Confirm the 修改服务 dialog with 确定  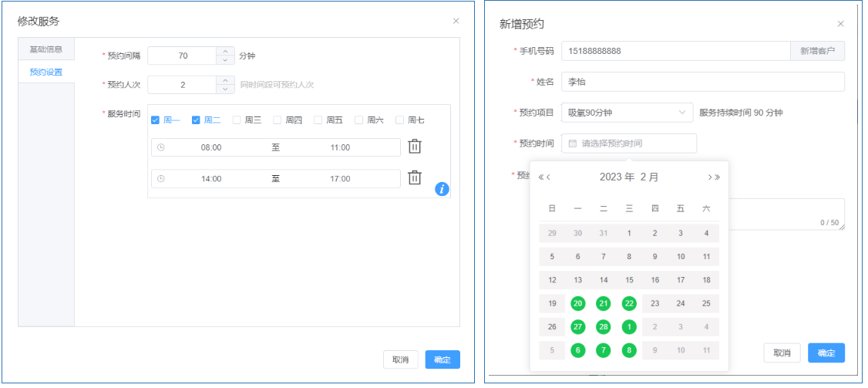[442, 359]
